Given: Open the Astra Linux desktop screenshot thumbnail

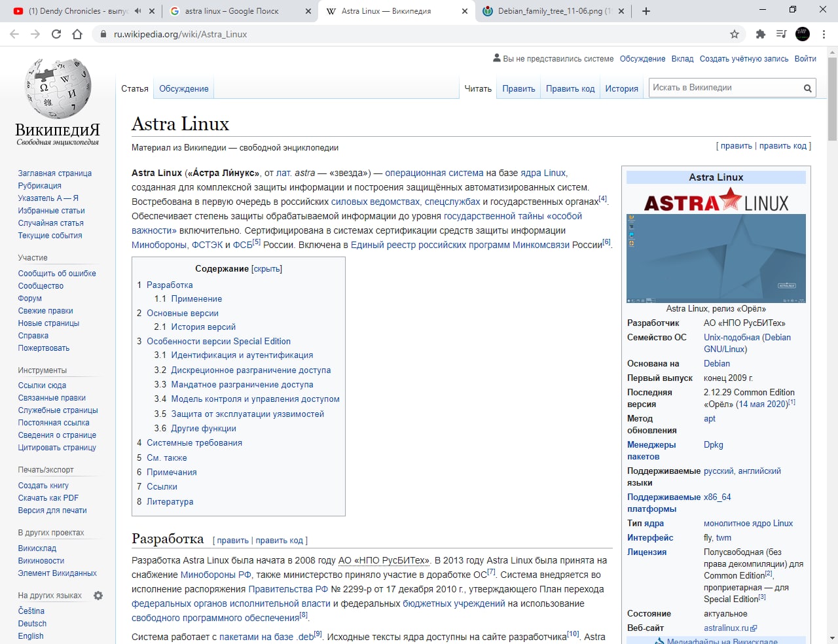Looking at the screenshot, I should tap(716, 259).
